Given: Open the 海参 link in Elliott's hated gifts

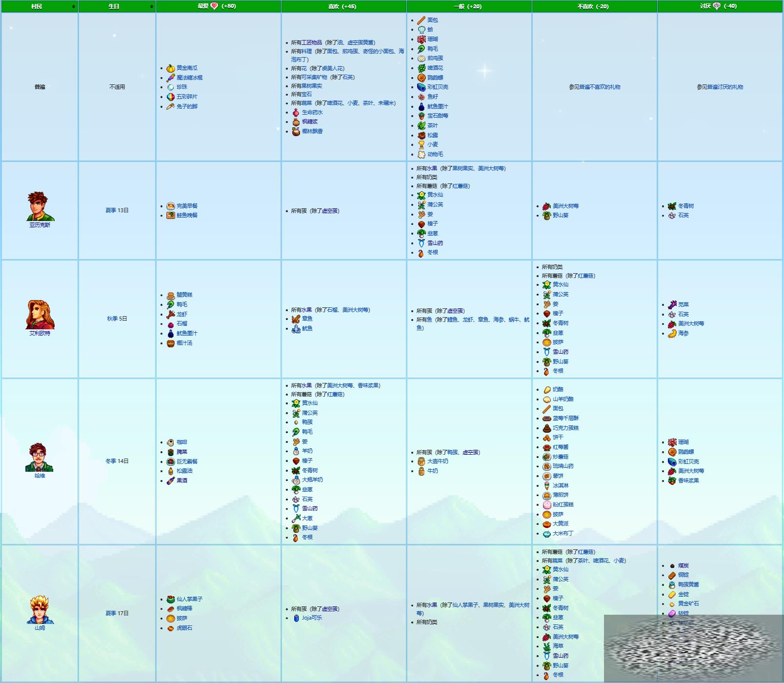Looking at the screenshot, I should click(x=683, y=334).
